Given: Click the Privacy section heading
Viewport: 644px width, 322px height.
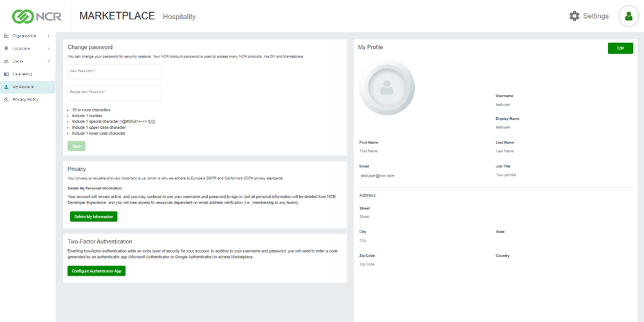Looking at the screenshot, I should pyautogui.click(x=77, y=169).
